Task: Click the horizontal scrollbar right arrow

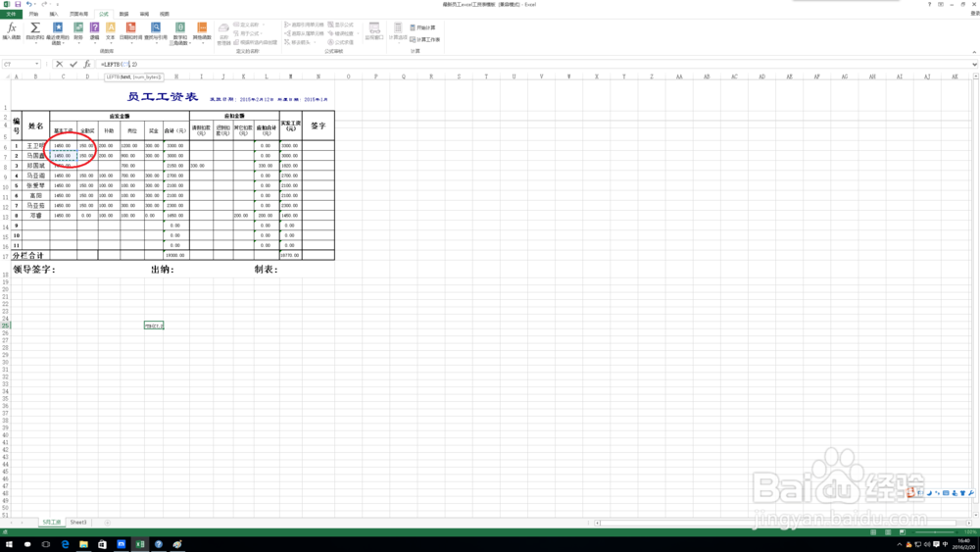Action: point(969,523)
